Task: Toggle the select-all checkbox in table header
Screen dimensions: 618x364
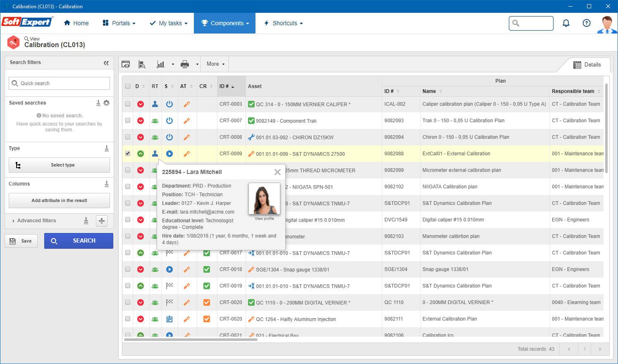Action: point(128,86)
